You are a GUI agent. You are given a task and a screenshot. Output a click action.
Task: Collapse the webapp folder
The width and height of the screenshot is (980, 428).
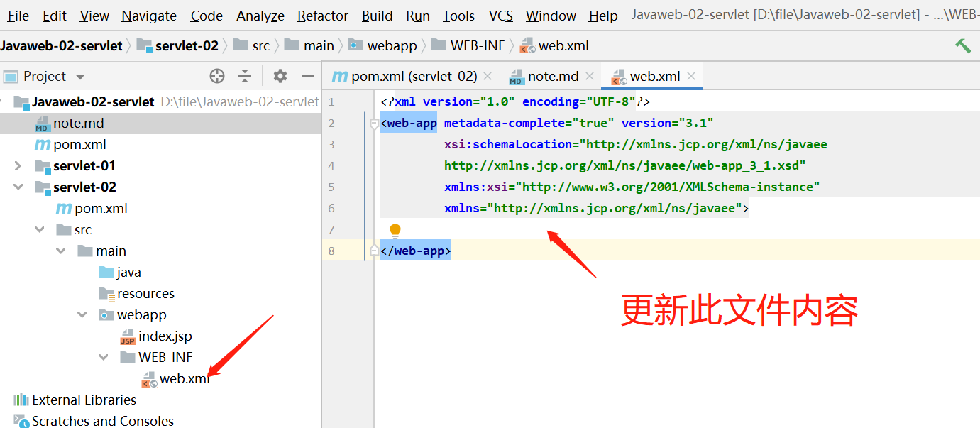82,314
